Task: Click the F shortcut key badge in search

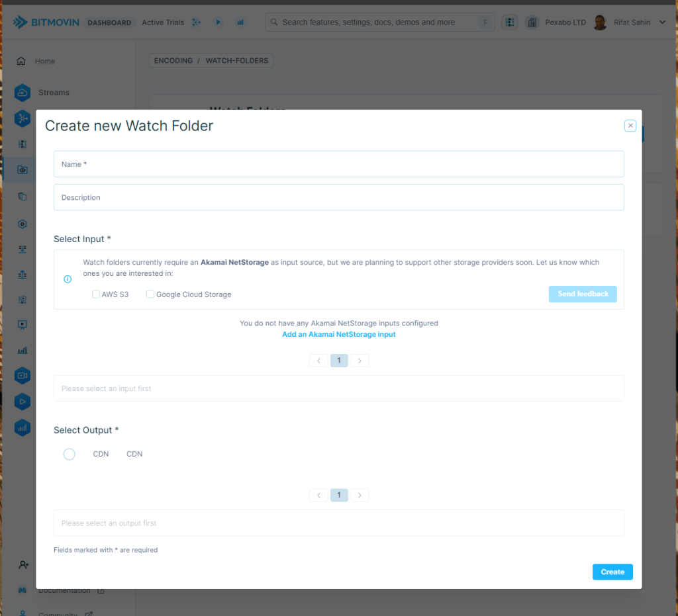Action: click(x=485, y=22)
